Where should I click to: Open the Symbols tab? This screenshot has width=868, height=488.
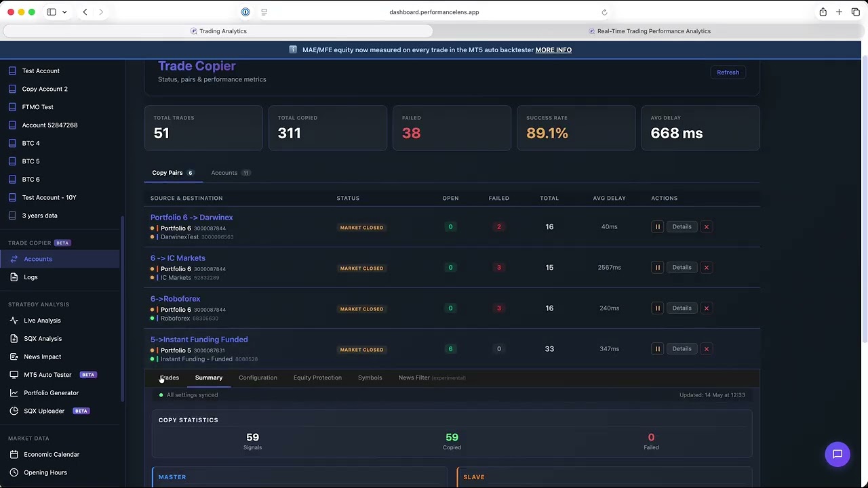370,378
